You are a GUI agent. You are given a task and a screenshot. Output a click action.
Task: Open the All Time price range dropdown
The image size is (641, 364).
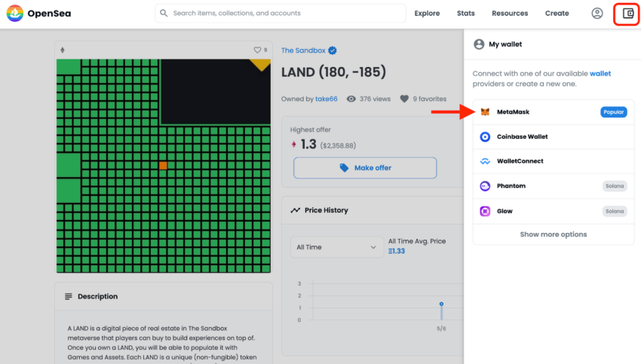click(x=336, y=247)
